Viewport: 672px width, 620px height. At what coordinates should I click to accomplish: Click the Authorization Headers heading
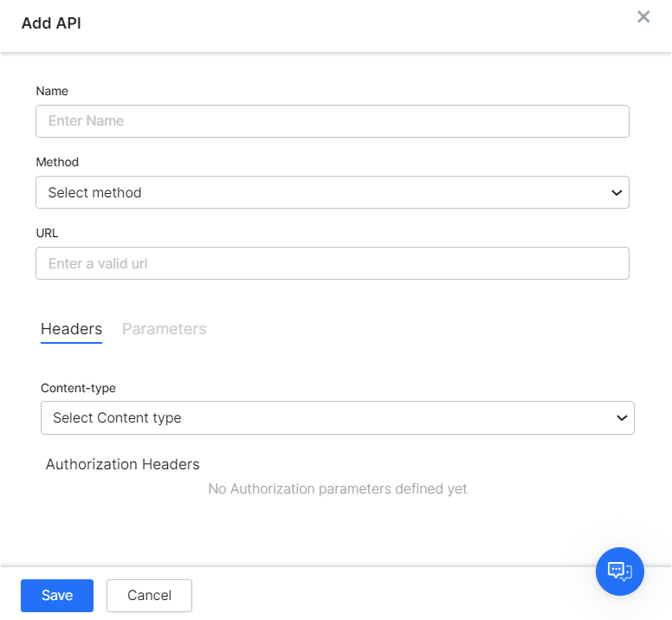tap(123, 464)
